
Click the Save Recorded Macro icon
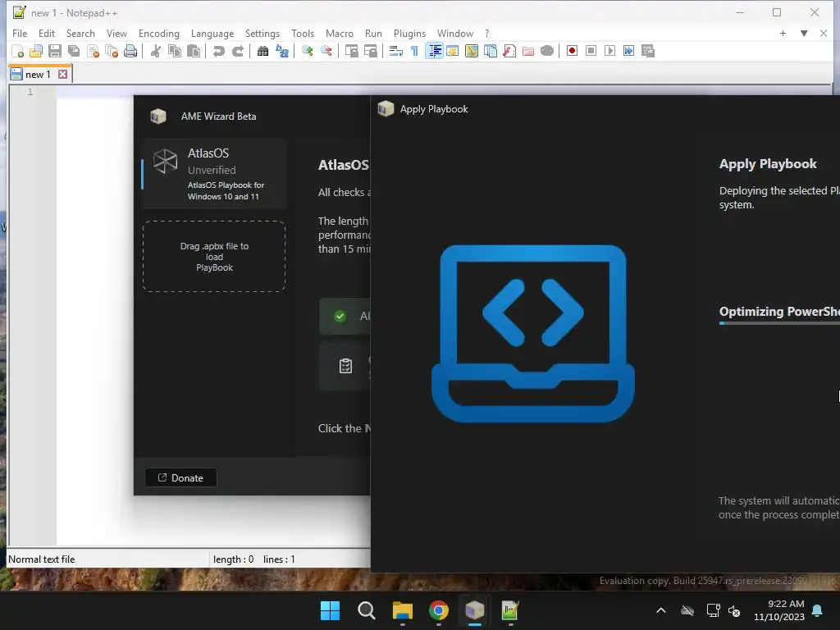click(x=648, y=51)
